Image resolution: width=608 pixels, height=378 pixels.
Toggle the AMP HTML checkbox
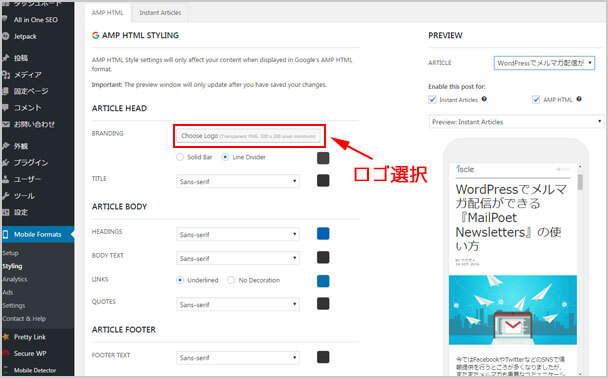point(536,100)
